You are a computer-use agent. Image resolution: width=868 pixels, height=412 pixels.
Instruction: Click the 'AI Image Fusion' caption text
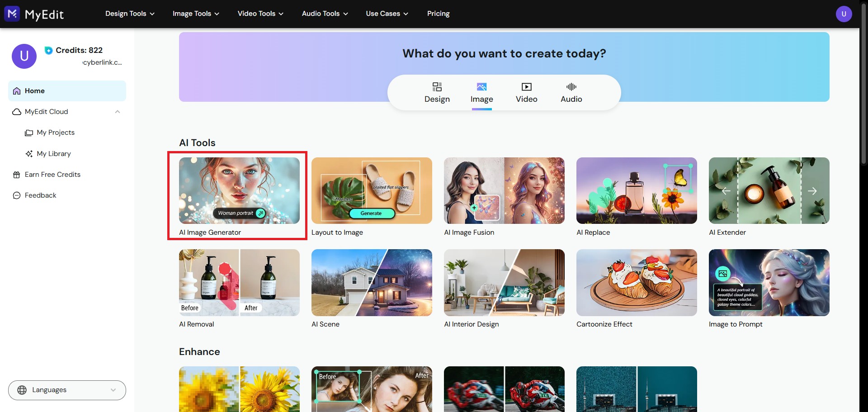click(469, 232)
